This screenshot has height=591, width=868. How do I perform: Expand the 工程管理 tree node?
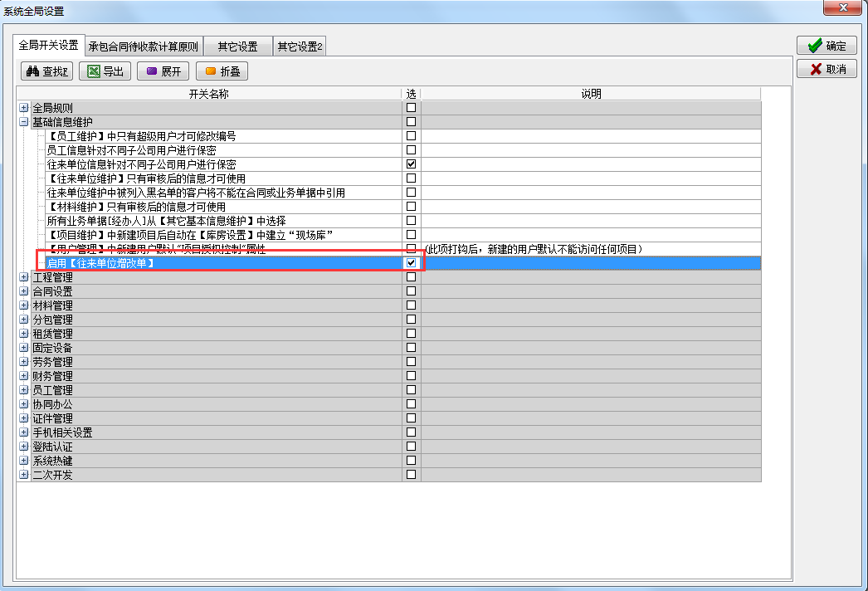[x=24, y=277]
